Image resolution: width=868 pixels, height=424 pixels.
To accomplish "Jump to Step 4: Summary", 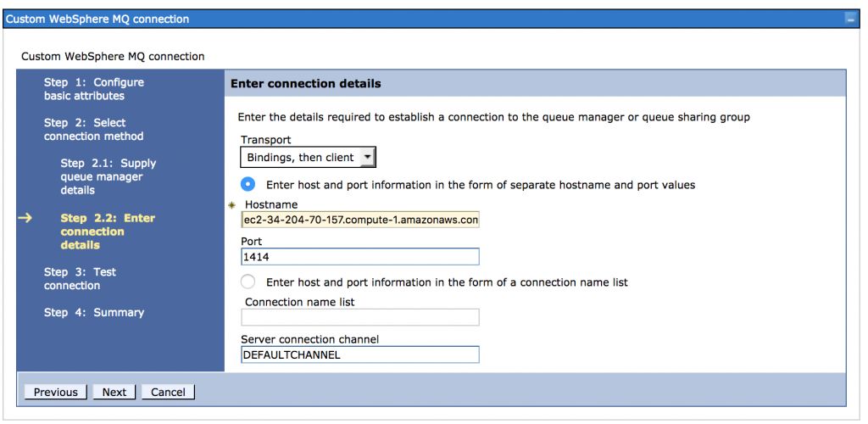I will [94, 312].
